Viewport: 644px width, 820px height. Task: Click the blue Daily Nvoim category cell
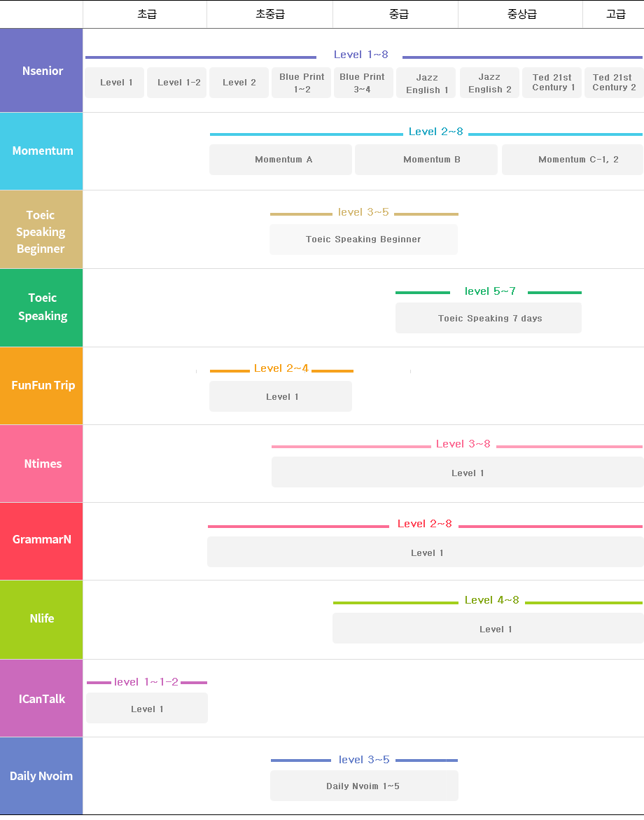coord(41,776)
